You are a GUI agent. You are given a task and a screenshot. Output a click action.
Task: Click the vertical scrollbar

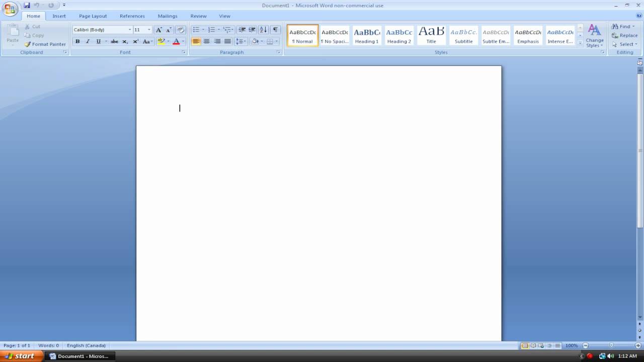click(640, 150)
